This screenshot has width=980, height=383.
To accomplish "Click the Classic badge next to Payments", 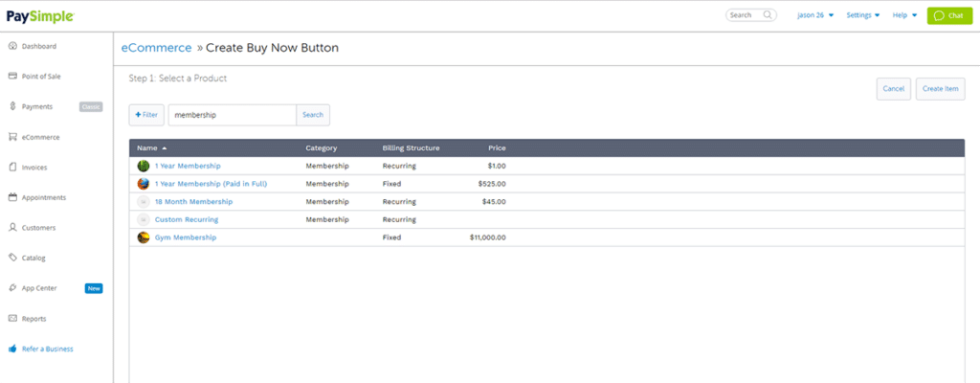I will [x=91, y=107].
